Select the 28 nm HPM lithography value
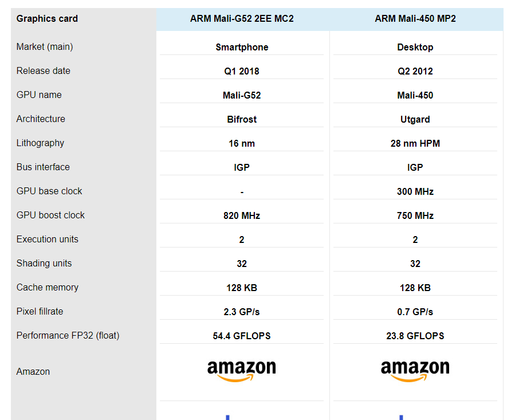 point(415,143)
